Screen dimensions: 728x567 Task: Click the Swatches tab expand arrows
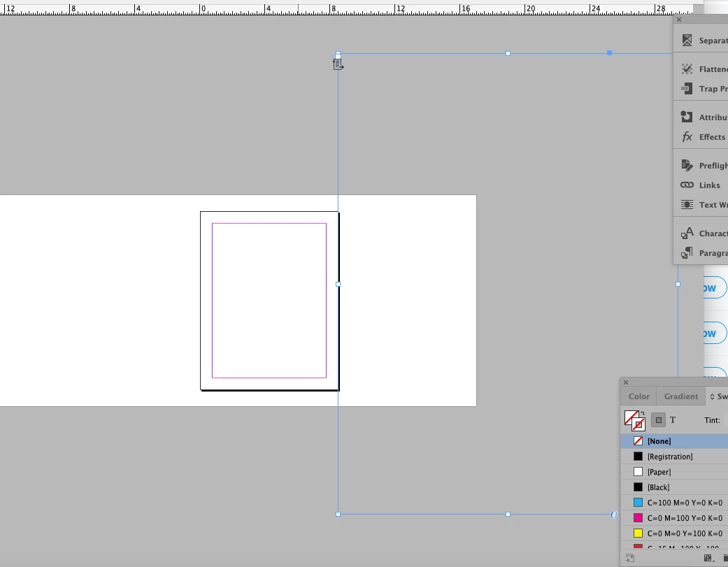coord(712,396)
